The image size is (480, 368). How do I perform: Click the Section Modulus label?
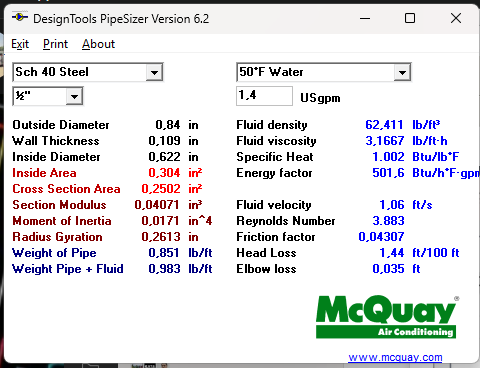pyautogui.click(x=59, y=205)
